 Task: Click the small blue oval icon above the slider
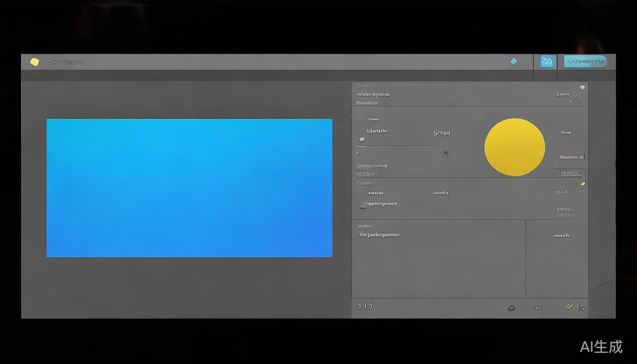[x=362, y=140]
